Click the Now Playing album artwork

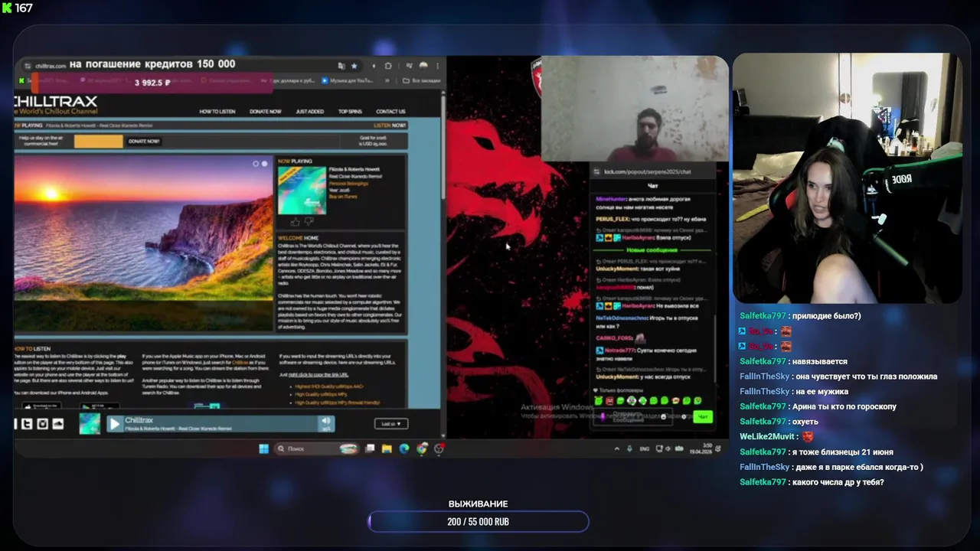[302, 191]
